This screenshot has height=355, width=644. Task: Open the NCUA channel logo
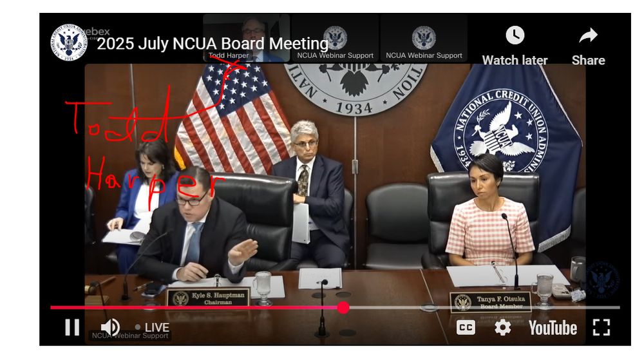click(69, 43)
